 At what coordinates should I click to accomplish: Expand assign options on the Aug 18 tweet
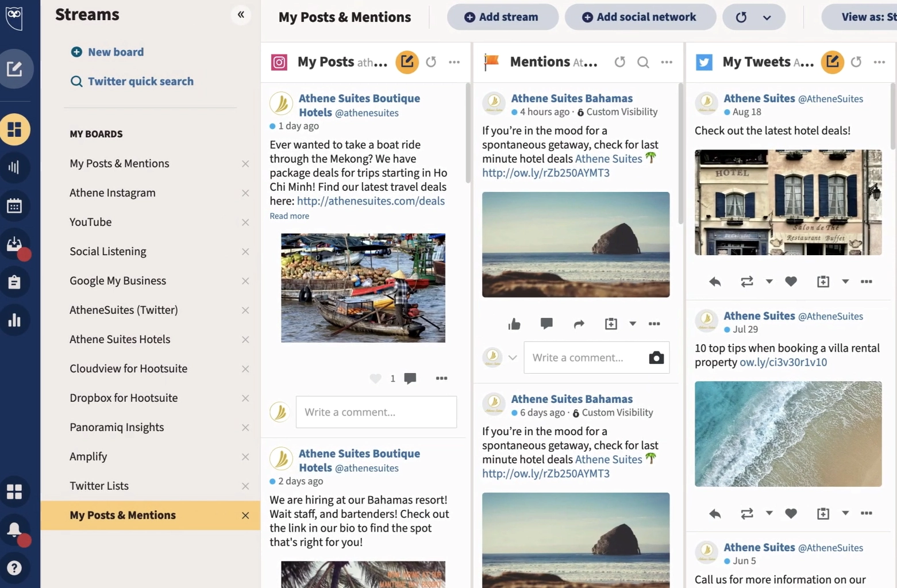845,282
